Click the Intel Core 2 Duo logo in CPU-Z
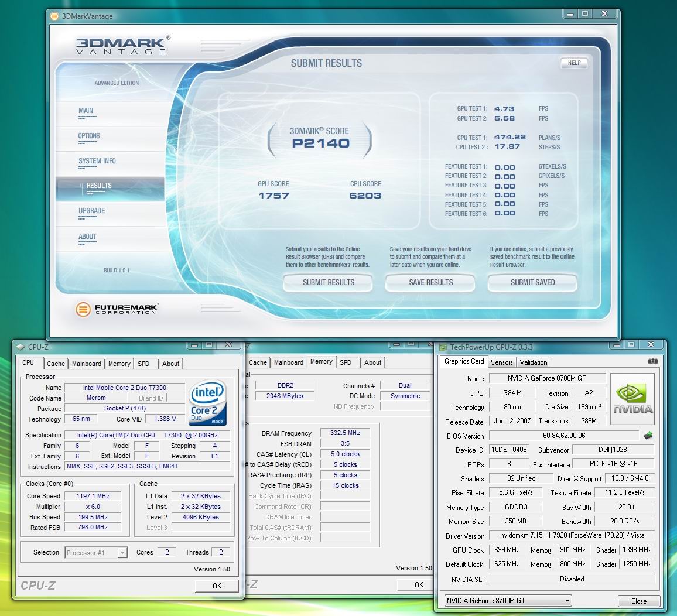 [x=208, y=402]
